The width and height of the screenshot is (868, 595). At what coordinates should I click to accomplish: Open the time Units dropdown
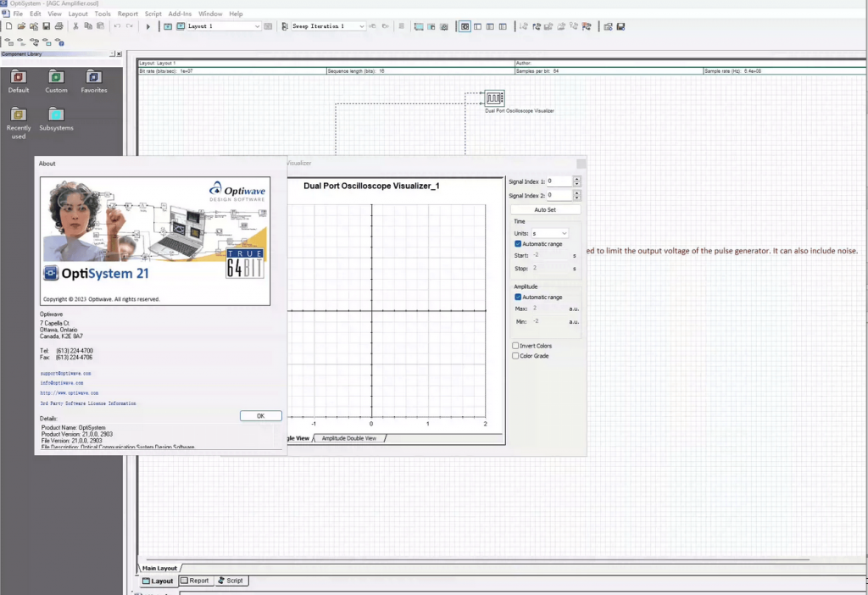point(549,233)
